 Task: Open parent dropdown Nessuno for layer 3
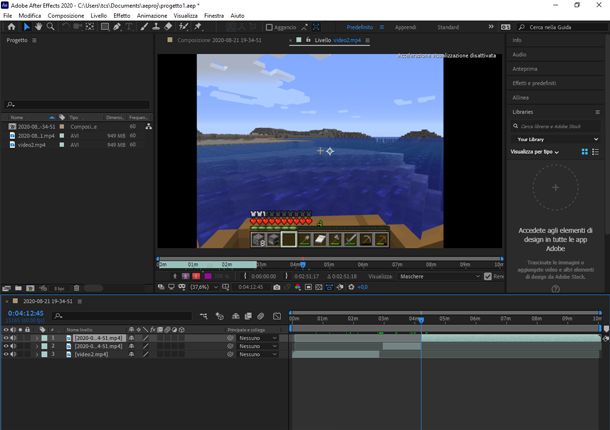tap(257, 354)
